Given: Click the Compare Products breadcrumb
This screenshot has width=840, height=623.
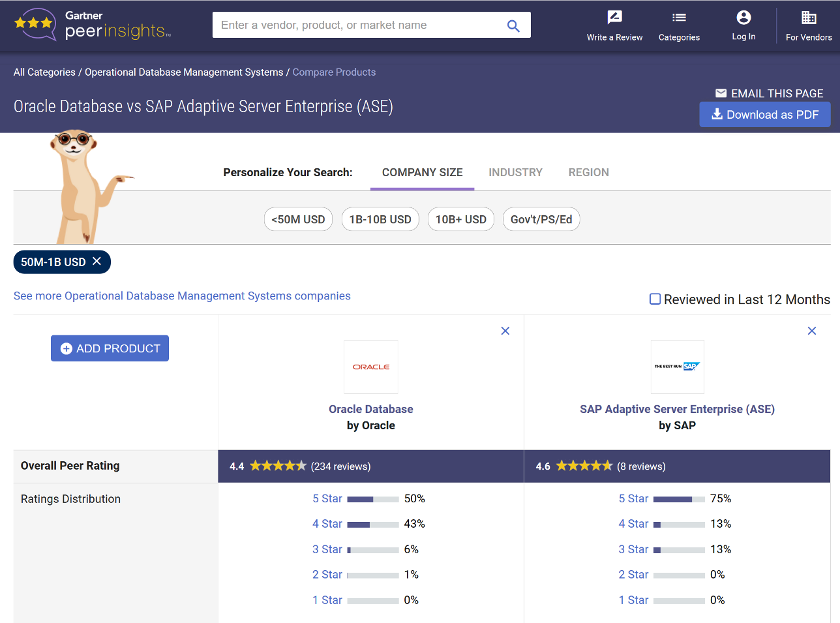Looking at the screenshot, I should pyautogui.click(x=334, y=72).
